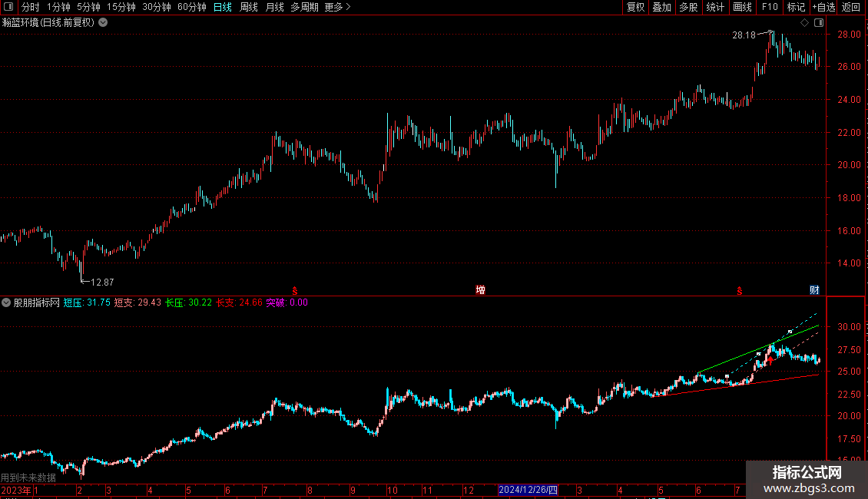Image resolution: width=868 pixels, height=499 pixels.
Task: Click the 20.00 label on main price axis
Action: coord(849,165)
